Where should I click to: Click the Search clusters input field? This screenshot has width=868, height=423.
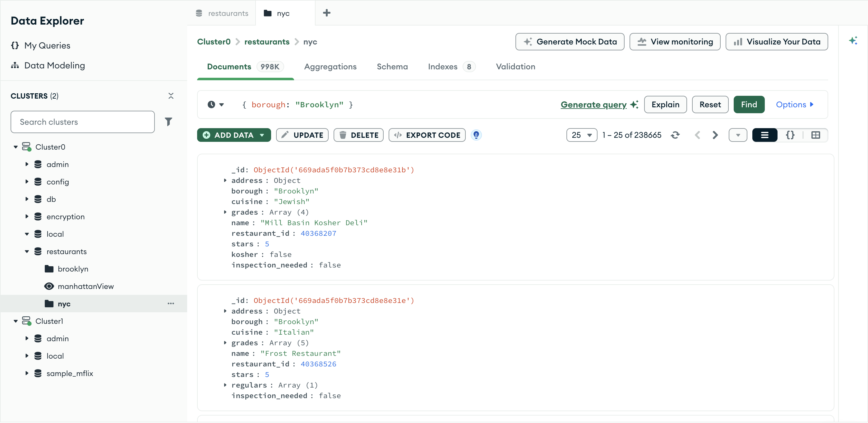pos(83,122)
